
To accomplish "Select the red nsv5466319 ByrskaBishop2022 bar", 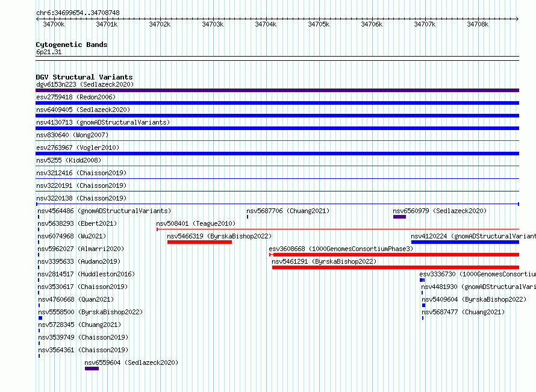I will click(199, 242).
